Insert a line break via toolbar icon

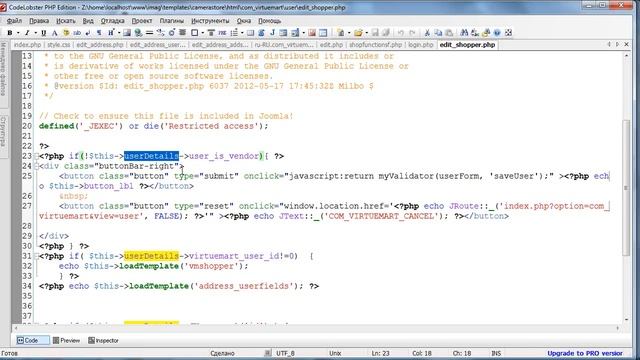(x=88, y=33)
